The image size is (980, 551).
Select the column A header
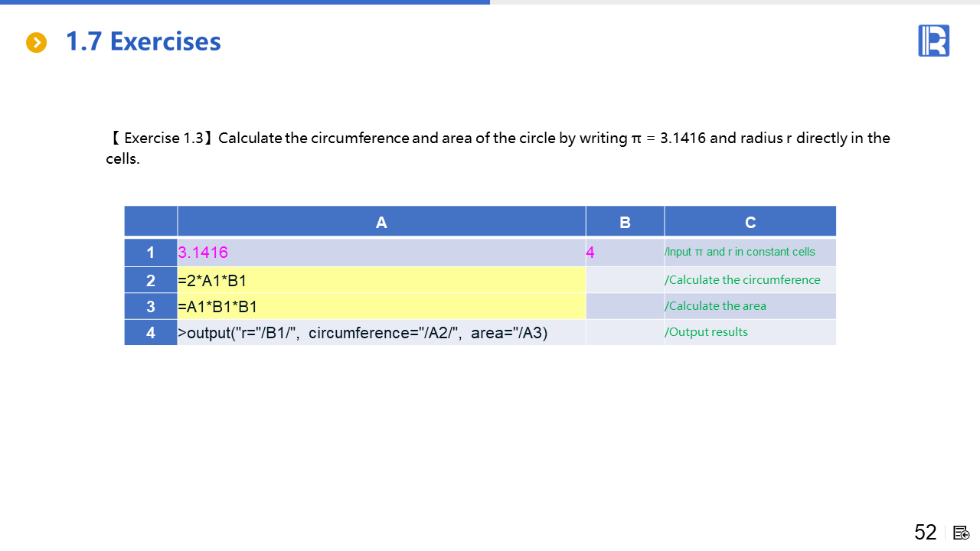click(381, 222)
